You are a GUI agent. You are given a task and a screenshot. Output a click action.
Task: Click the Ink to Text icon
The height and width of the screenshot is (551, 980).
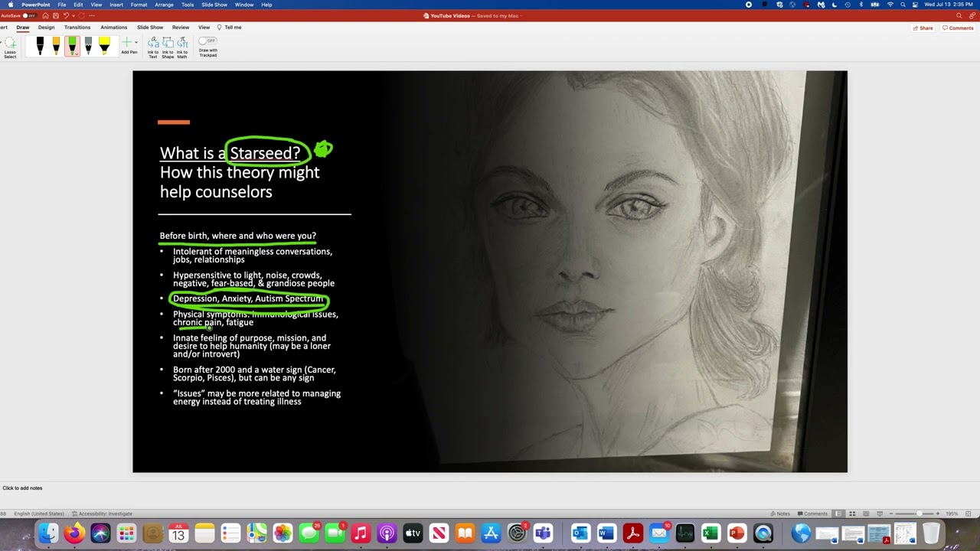153,47
